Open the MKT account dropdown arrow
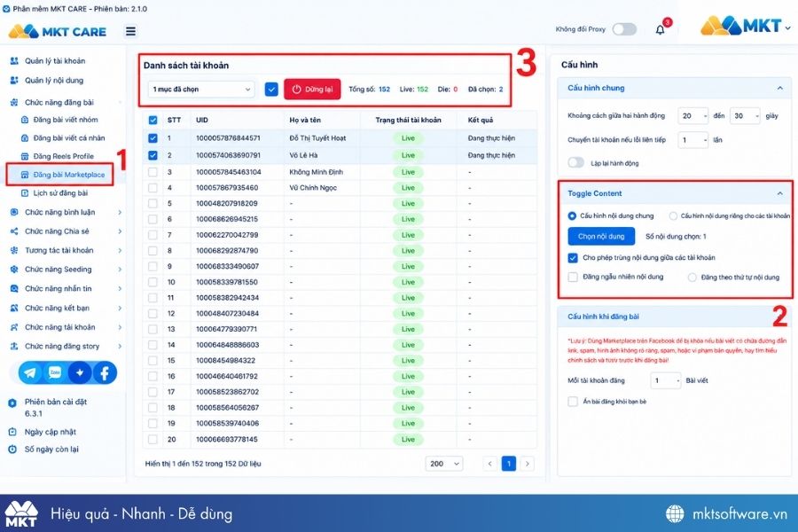The image size is (798, 532). pyautogui.click(x=788, y=27)
